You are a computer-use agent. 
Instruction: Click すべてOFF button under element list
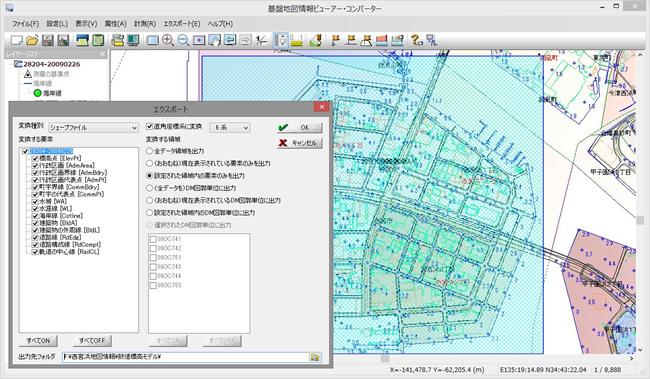click(92, 340)
